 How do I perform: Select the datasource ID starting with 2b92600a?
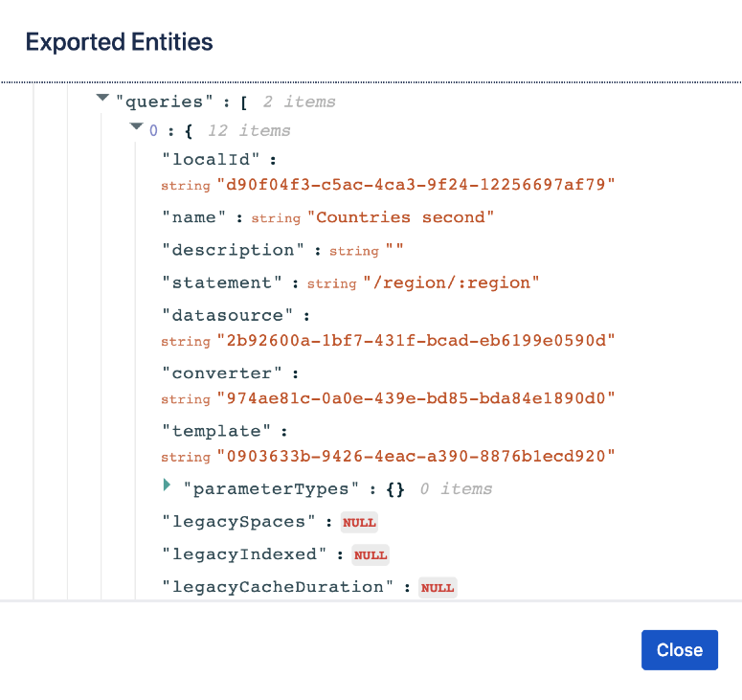tap(416, 341)
